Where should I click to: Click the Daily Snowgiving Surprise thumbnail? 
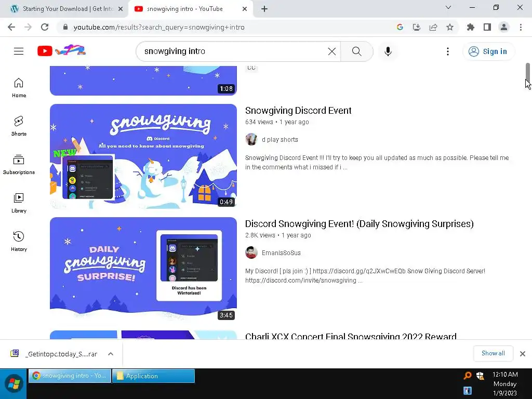click(143, 270)
